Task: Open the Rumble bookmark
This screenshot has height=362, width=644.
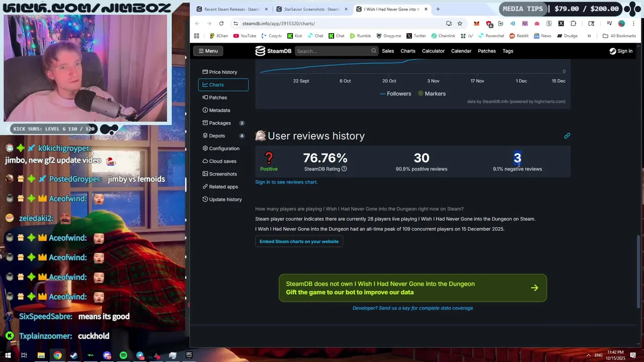Action: (x=360, y=36)
